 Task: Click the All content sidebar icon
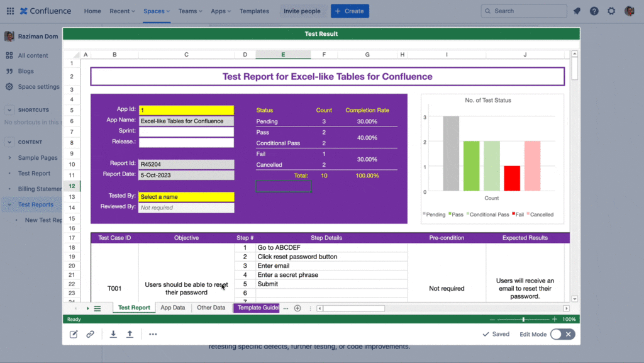(9, 55)
